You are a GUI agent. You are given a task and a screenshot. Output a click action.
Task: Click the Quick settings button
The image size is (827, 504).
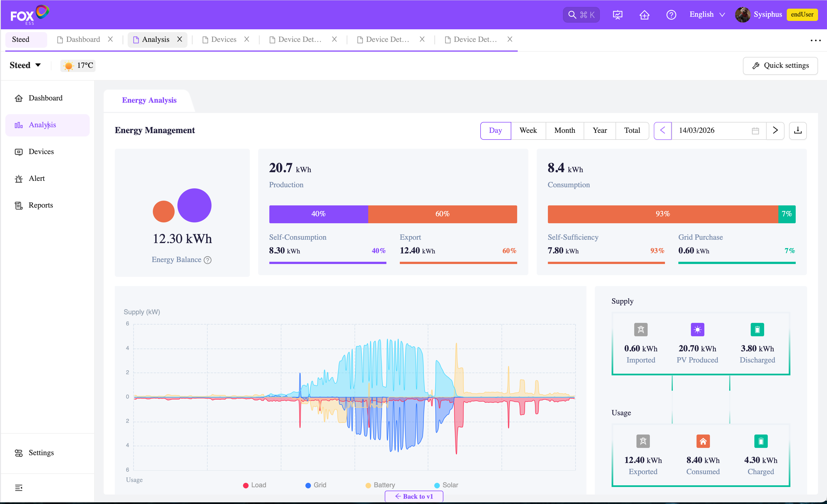coord(780,65)
